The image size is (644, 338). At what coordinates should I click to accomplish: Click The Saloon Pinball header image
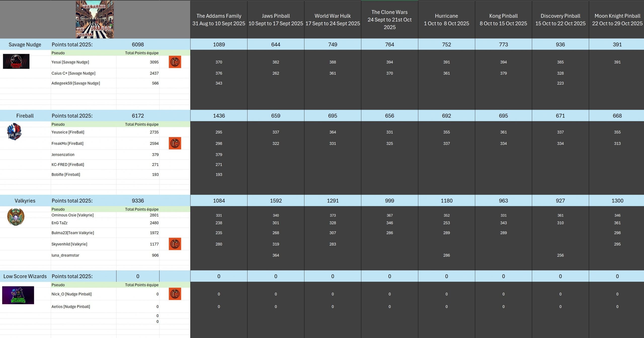pyautogui.click(x=95, y=19)
